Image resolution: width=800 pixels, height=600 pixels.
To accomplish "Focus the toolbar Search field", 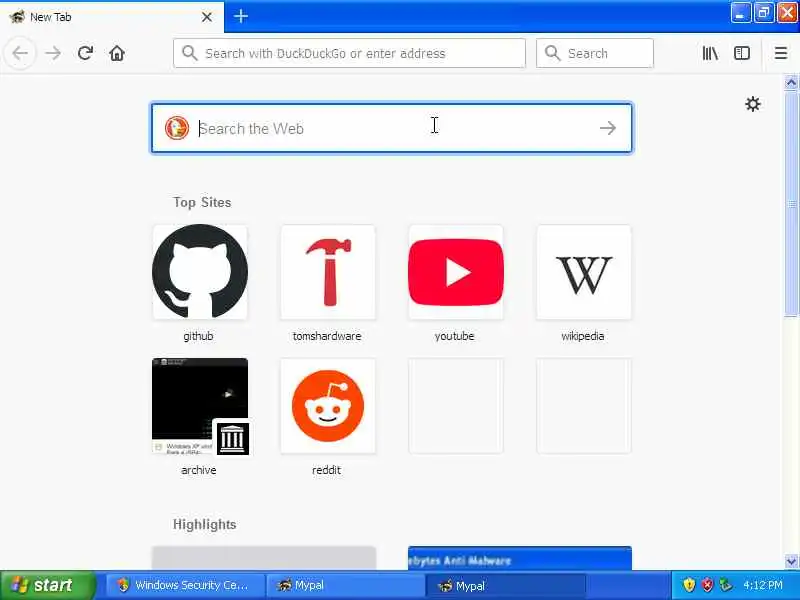I will point(594,53).
